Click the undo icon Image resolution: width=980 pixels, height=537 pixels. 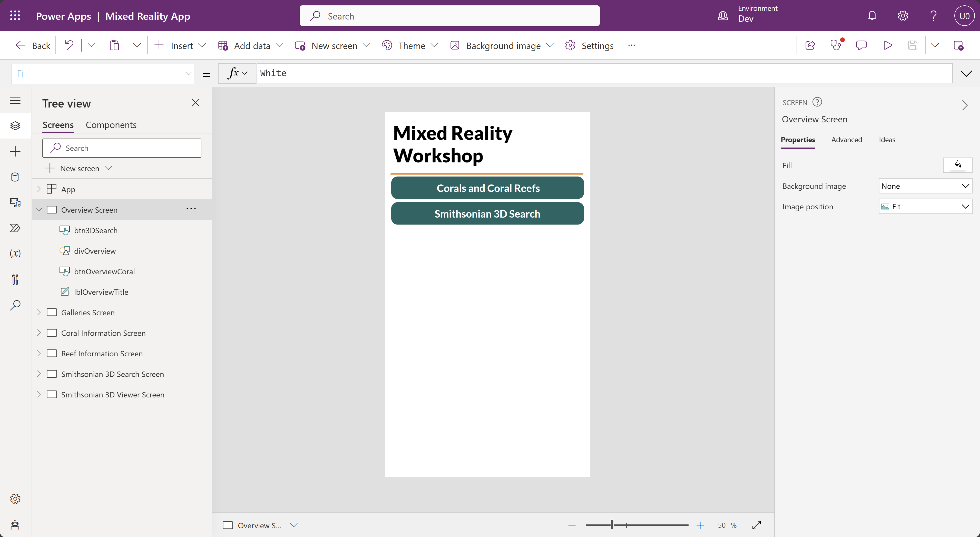71,45
